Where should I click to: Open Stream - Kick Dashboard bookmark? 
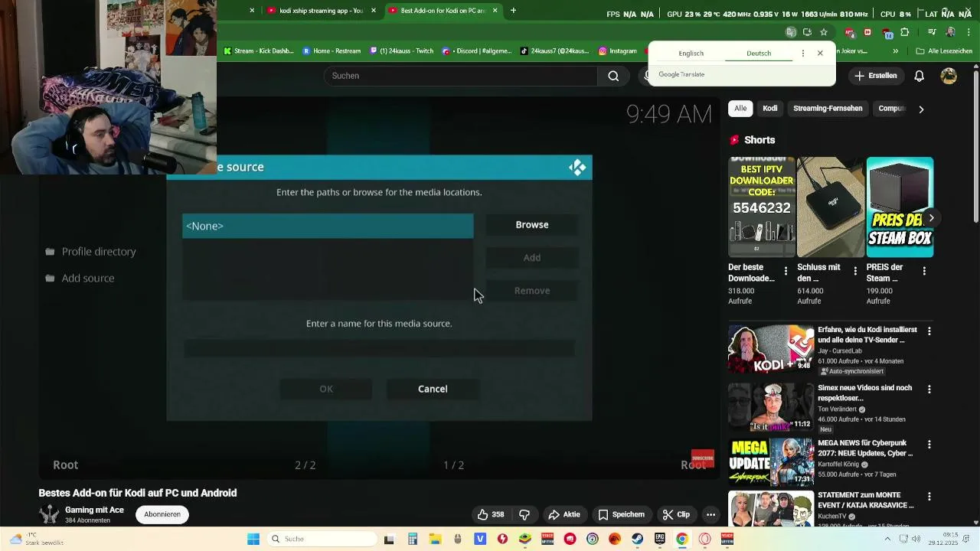[x=259, y=51]
